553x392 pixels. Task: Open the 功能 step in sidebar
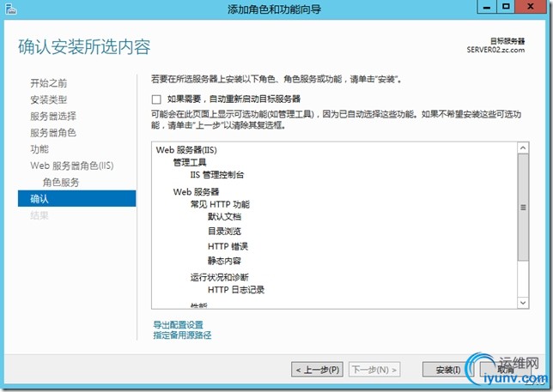tap(39, 149)
